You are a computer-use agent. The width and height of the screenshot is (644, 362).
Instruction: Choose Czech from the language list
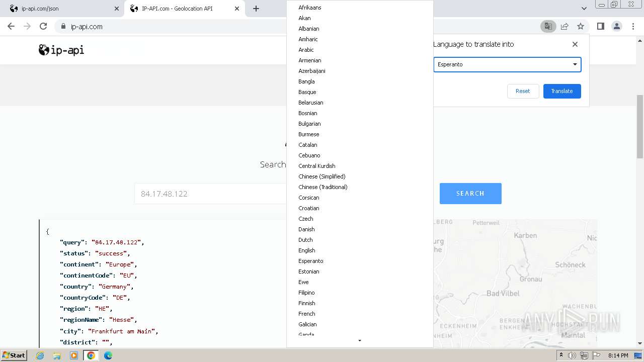pos(360,219)
